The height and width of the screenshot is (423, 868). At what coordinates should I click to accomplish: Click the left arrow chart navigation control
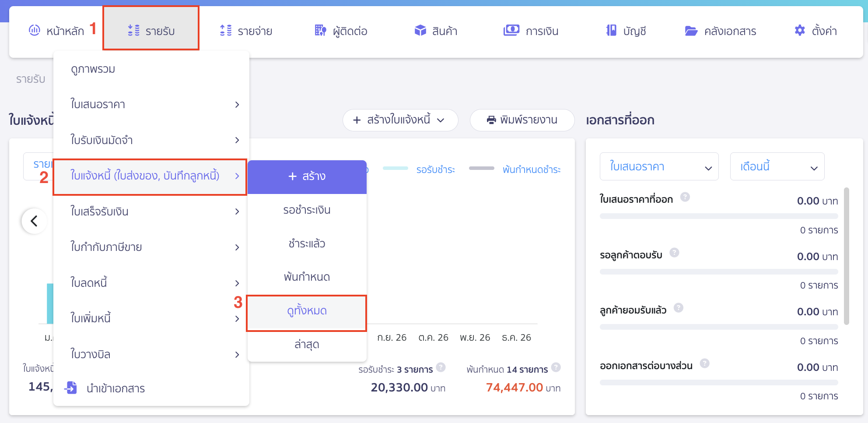tap(34, 221)
